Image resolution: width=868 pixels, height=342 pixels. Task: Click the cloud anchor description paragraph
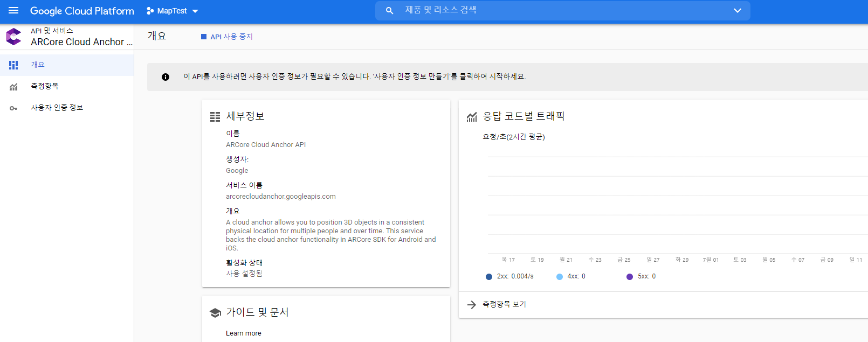click(331, 235)
